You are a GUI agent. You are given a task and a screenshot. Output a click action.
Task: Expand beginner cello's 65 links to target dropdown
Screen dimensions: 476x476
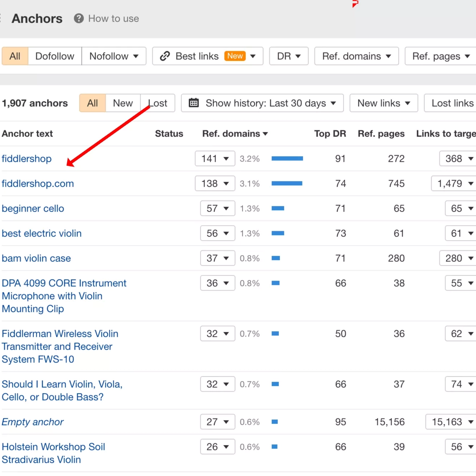click(461, 208)
